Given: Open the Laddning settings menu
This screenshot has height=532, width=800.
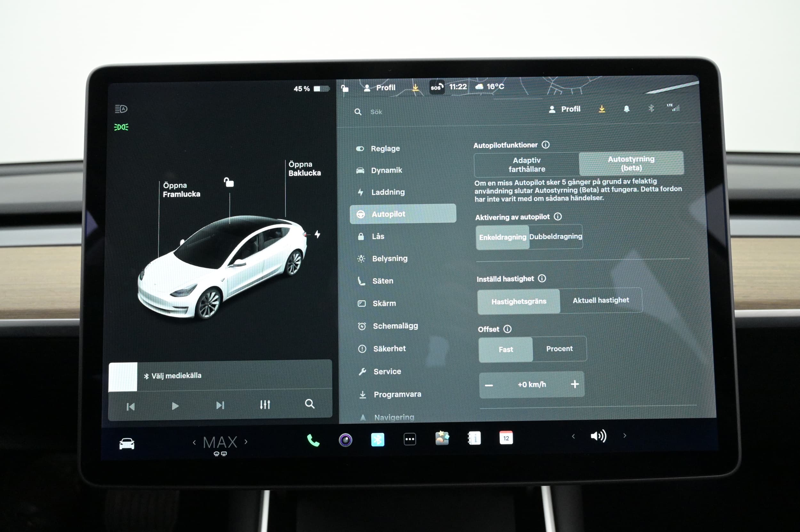Looking at the screenshot, I should click(x=388, y=192).
